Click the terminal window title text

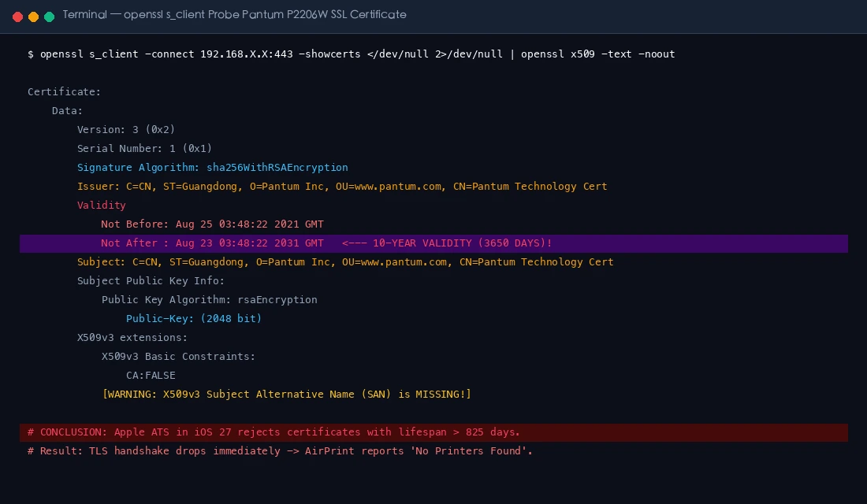[x=234, y=15]
